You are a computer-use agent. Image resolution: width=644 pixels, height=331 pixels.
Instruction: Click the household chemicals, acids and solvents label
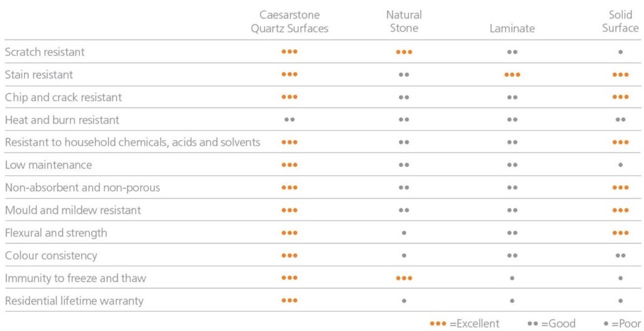pos(133,143)
